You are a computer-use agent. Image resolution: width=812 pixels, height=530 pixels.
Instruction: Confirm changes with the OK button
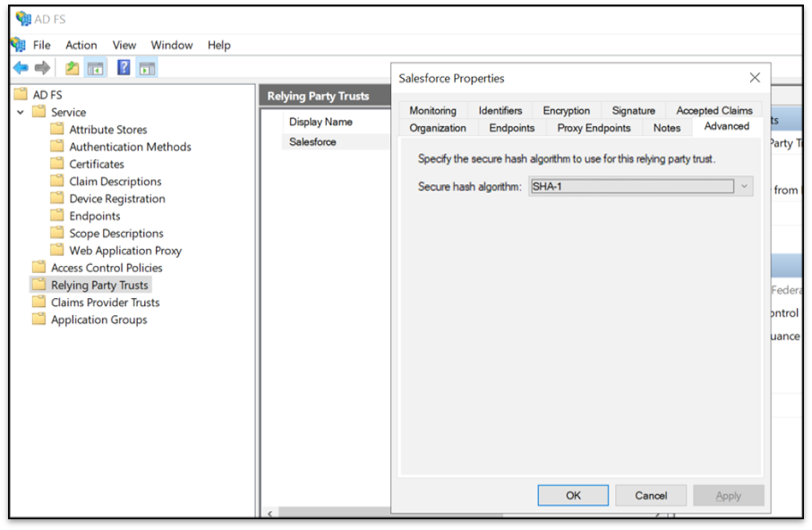pos(572,495)
